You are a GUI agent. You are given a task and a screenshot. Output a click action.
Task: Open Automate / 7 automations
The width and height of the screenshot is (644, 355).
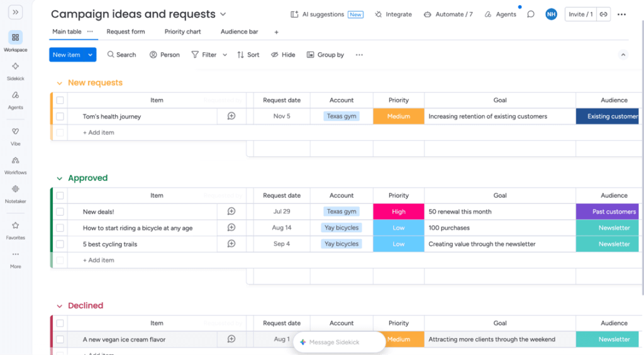448,14
